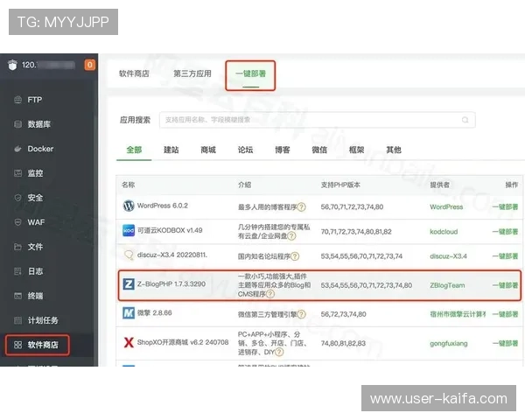The image size is (525, 420).
Task: Select the 建站 category filter
Action: point(171,150)
